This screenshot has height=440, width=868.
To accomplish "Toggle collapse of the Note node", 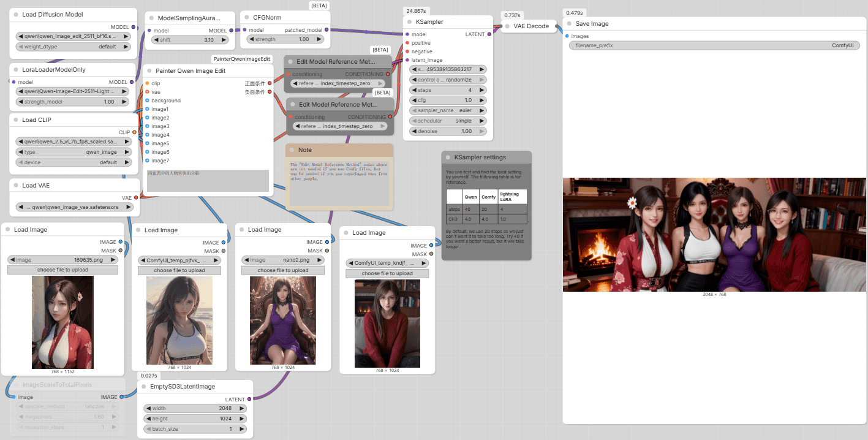I will coord(292,150).
